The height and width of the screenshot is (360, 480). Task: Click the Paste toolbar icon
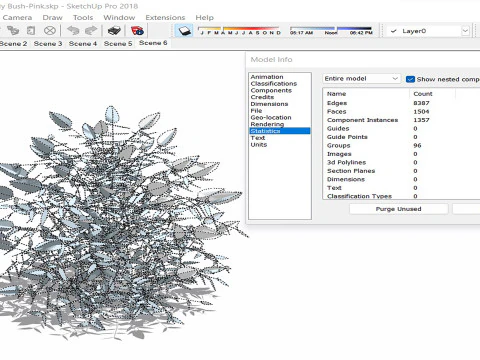(31, 31)
